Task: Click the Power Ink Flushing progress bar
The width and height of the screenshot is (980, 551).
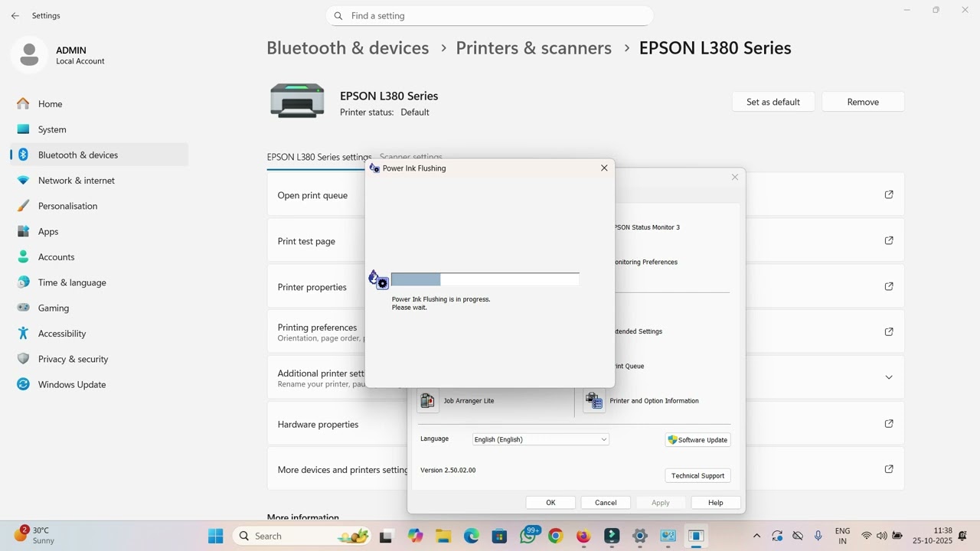Action: tap(485, 279)
